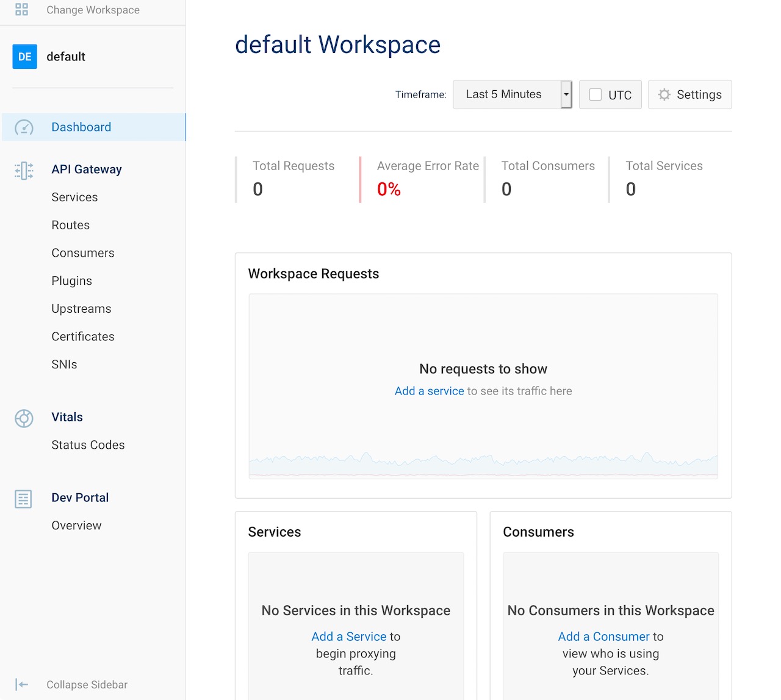Image resolution: width=781 pixels, height=700 pixels.
Task: Go to Plugins in the sidebar
Action: click(71, 281)
